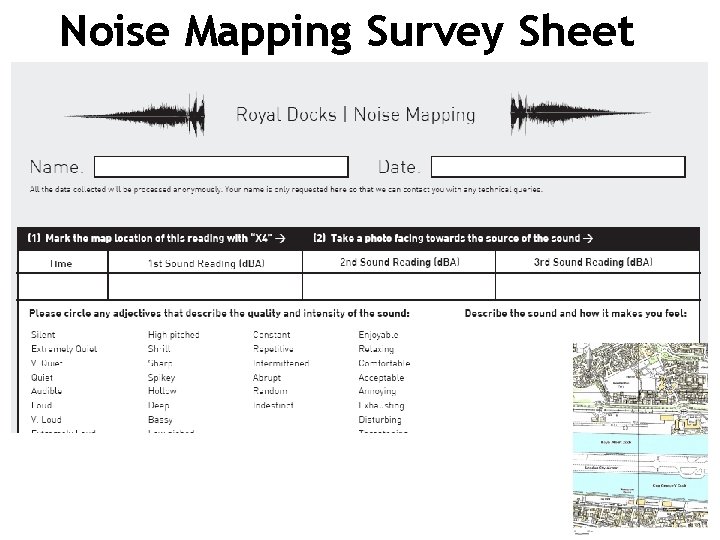Click the empty cell under 1st Sound Reading
This screenshot has width=720, height=540.
pyautogui.click(x=205, y=287)
